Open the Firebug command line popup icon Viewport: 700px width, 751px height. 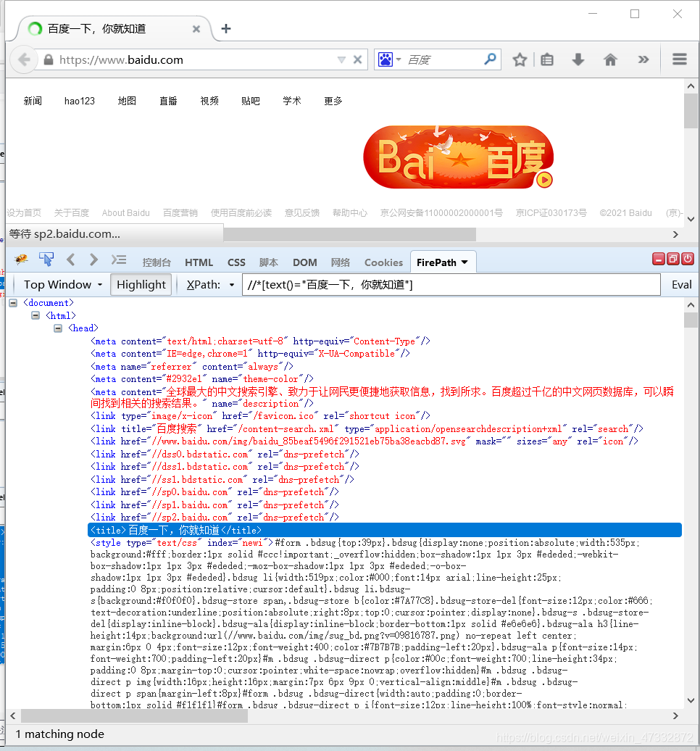click(x=119, y=260)
